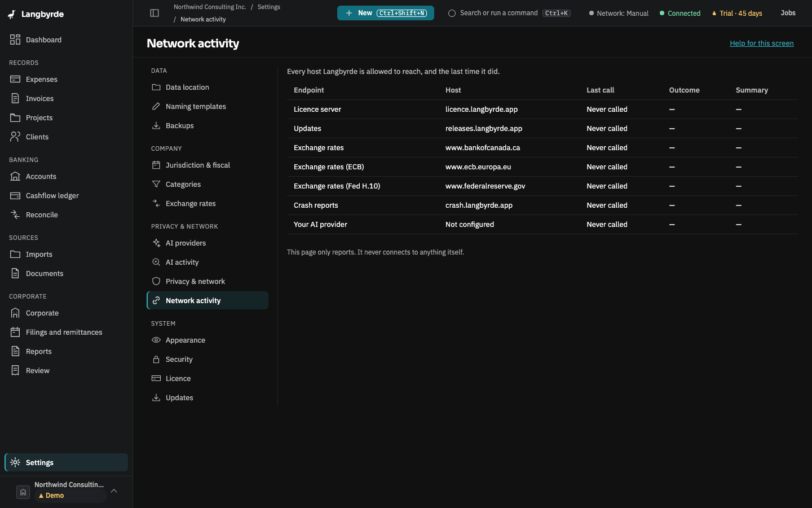
Task: Open Projects in the main sidebar
Action: click(x=67, y=117)
